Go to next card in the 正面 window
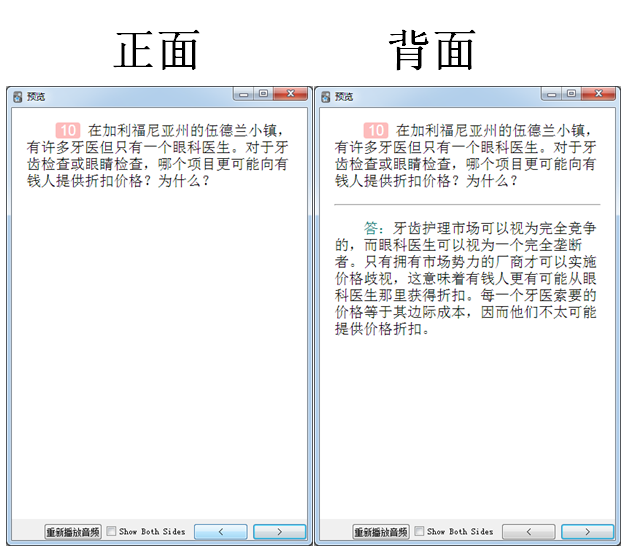This screenshot has width=629, height=553. (x=280, y=532)
